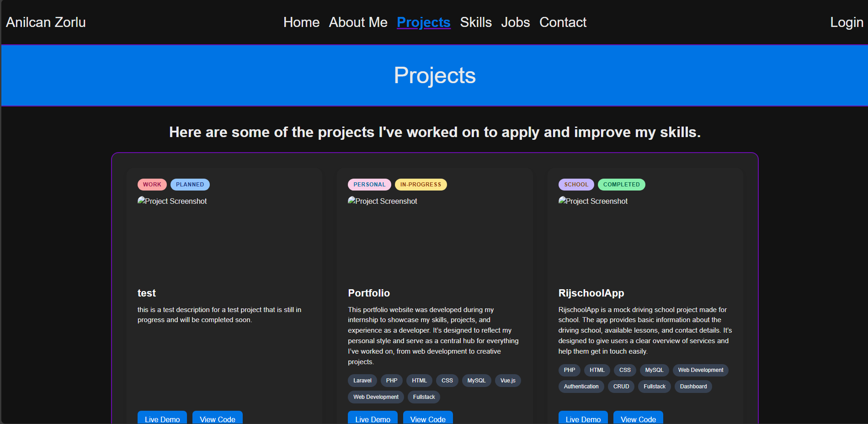Navigate to the Skills page
868x424 pixels.
475,22
